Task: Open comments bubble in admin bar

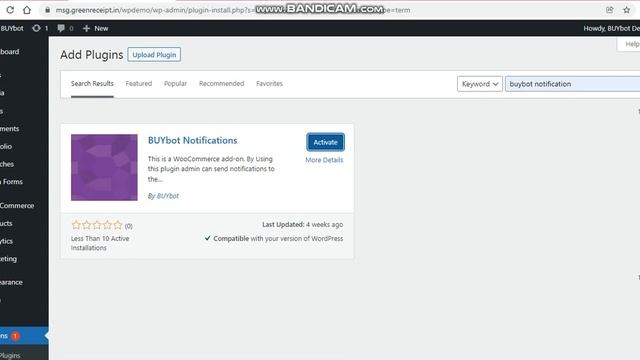Action: point(65,28)
